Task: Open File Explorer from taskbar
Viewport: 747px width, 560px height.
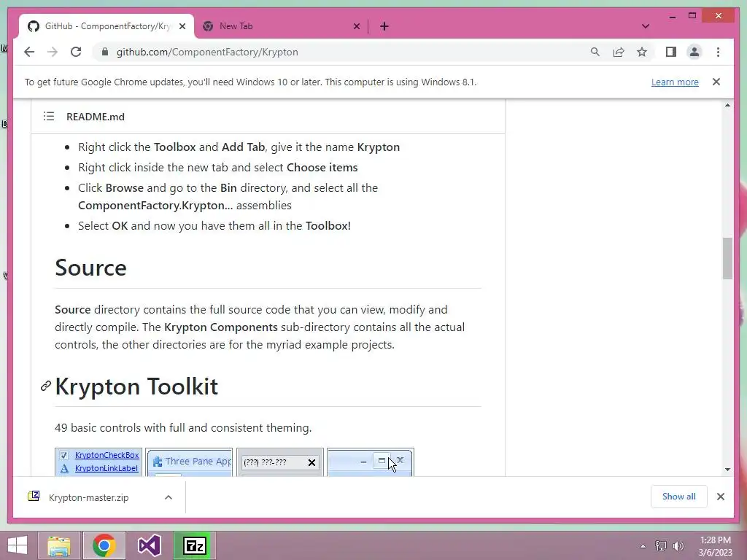Action: click(x=59, y=545)
